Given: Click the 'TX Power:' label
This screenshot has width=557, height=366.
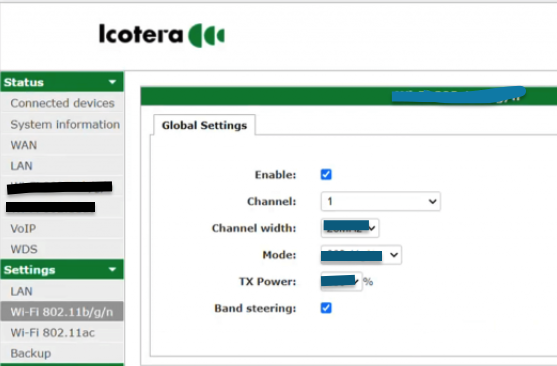Looking at the screenshot, I should (x=267, y=281).
